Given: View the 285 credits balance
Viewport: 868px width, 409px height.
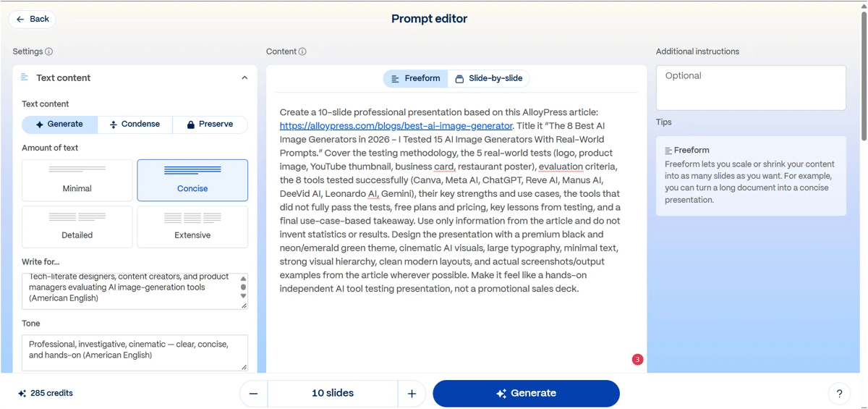Looking at the screenshot, I should 46,393.
